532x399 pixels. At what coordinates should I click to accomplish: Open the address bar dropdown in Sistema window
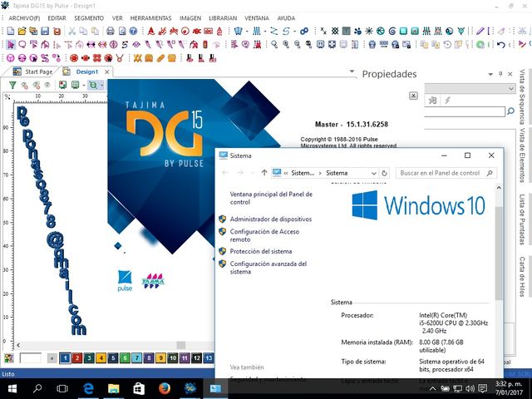373,173
